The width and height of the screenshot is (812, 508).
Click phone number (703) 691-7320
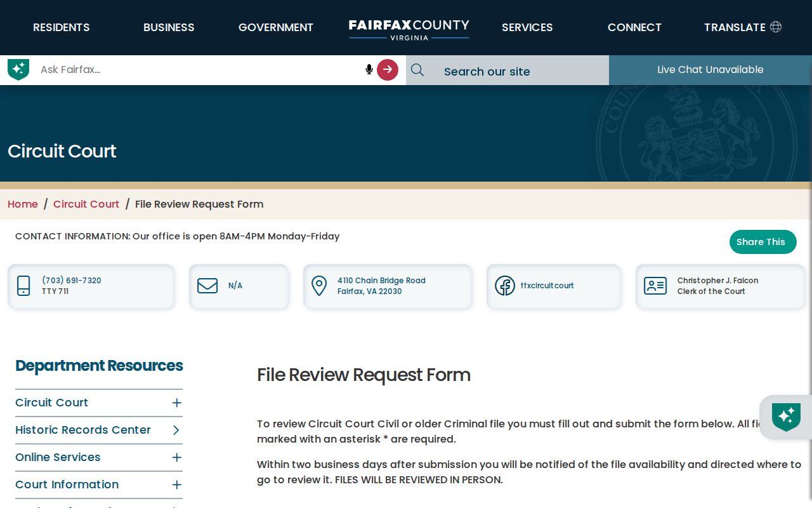(x=72, y=281)
